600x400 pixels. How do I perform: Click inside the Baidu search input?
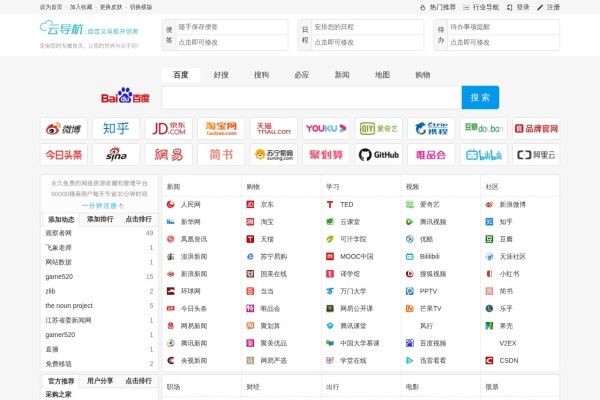312,97
